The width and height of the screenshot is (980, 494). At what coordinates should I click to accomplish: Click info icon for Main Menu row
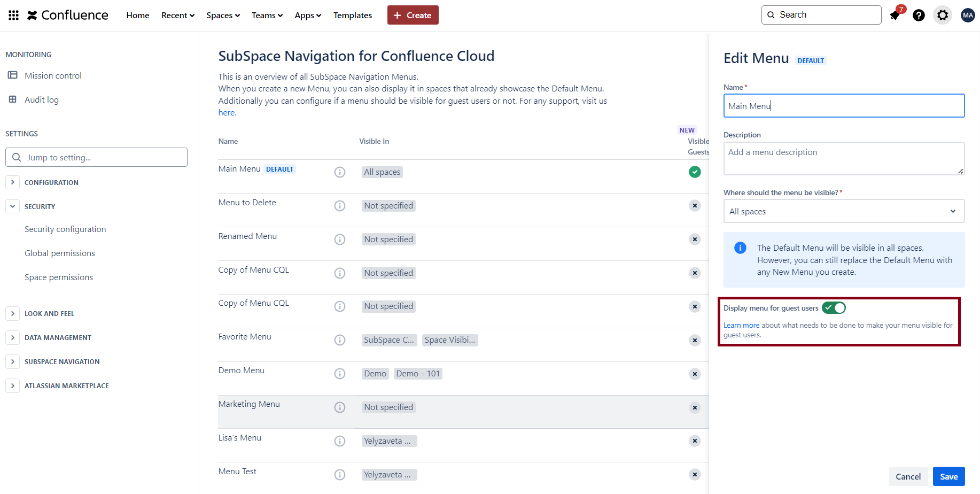[340, 172]
